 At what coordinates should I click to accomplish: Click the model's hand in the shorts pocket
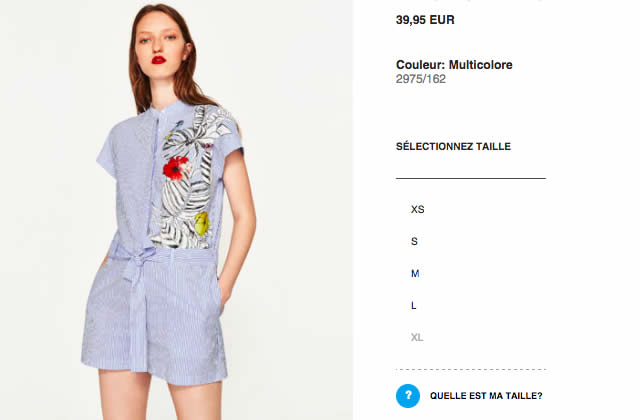224,292
